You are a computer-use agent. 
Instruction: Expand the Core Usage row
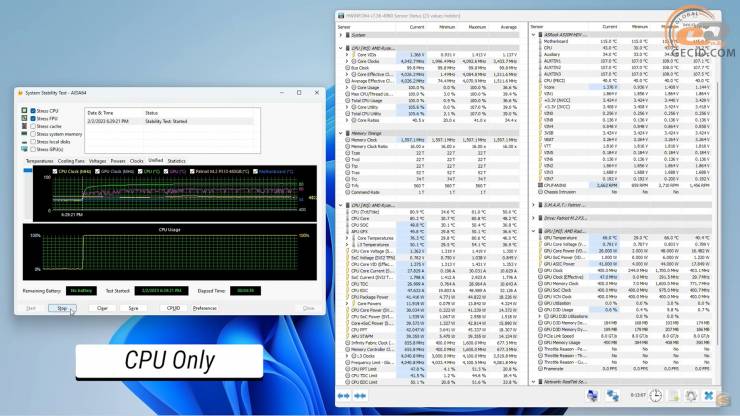347,87
